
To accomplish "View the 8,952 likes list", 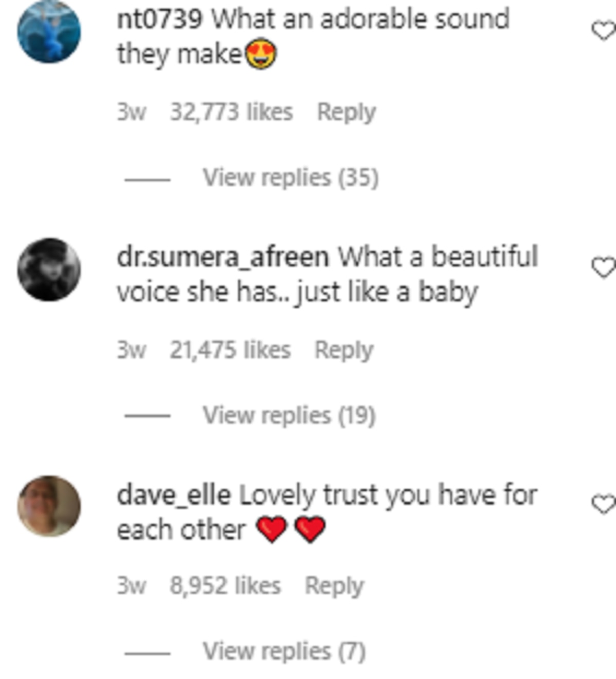I will (x=225, y=586).
